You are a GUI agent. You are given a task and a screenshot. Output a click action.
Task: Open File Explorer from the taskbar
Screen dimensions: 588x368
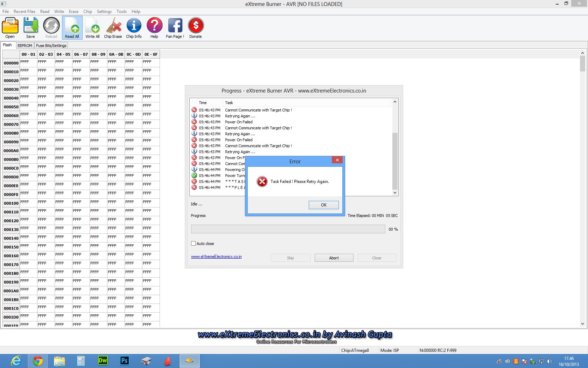tap(59, 361)
